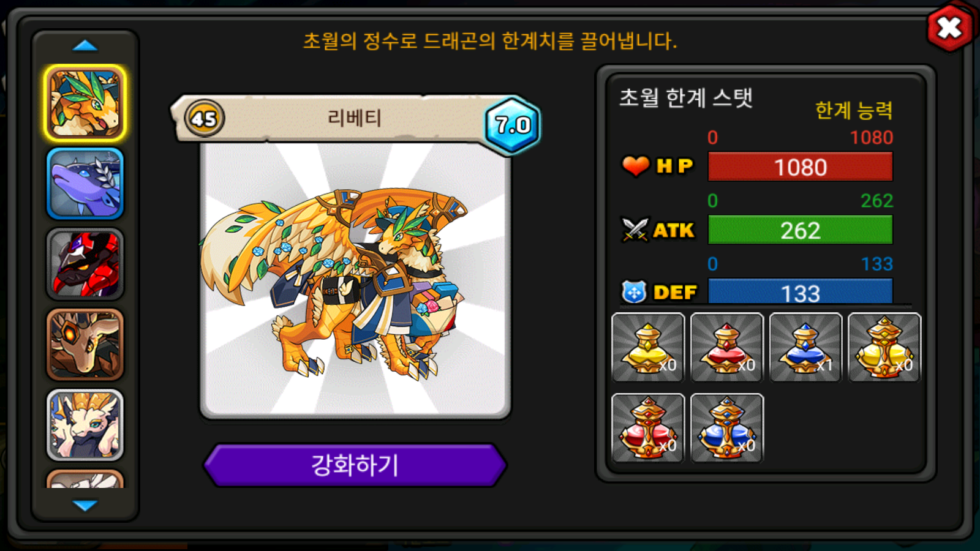Tap the 강화하기 enhance button
Screen dimensions: 980x551
355,465
